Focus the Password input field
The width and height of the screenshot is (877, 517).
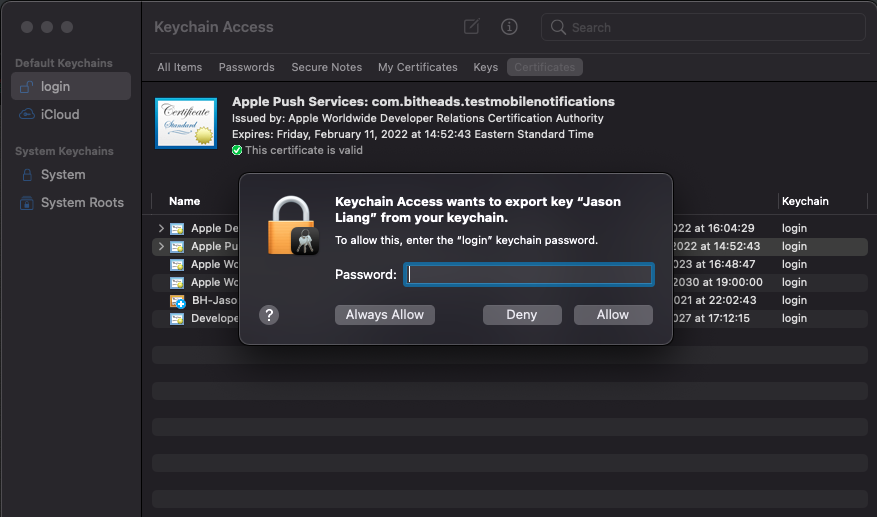[x=529, y=275]
